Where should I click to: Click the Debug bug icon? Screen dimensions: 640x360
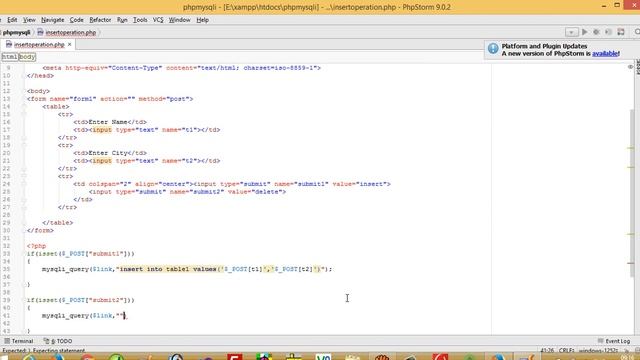[x=596, y=32]
